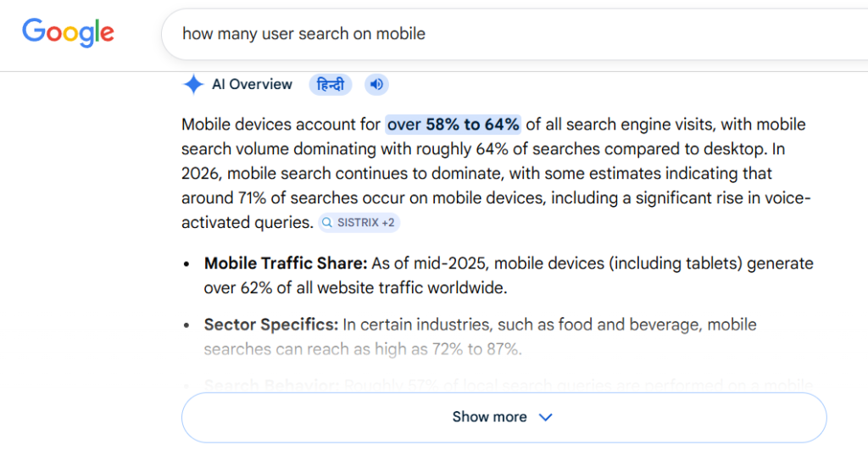Click the AI Overview sparkle icon
Screen dimensions: 868x456
(x=193, y=84)
